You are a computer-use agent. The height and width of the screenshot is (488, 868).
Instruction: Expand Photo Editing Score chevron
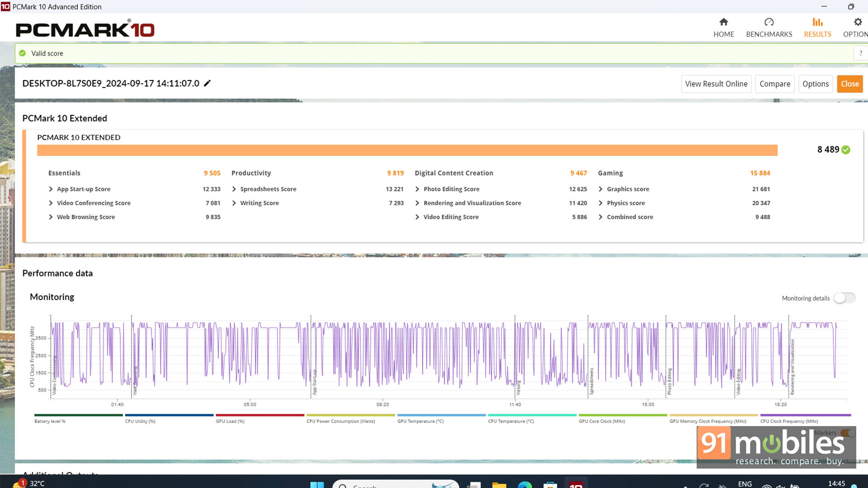coord(417,189)
